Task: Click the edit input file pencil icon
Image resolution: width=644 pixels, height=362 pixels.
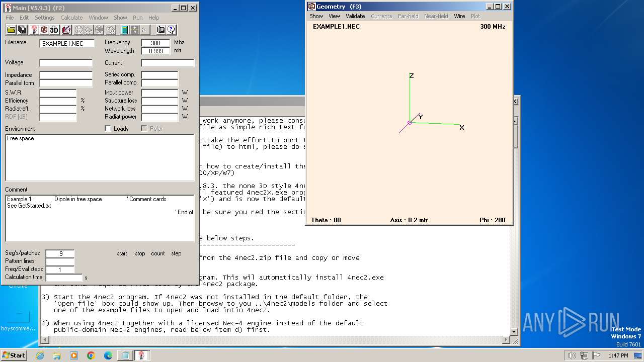Action: [66, 30]
